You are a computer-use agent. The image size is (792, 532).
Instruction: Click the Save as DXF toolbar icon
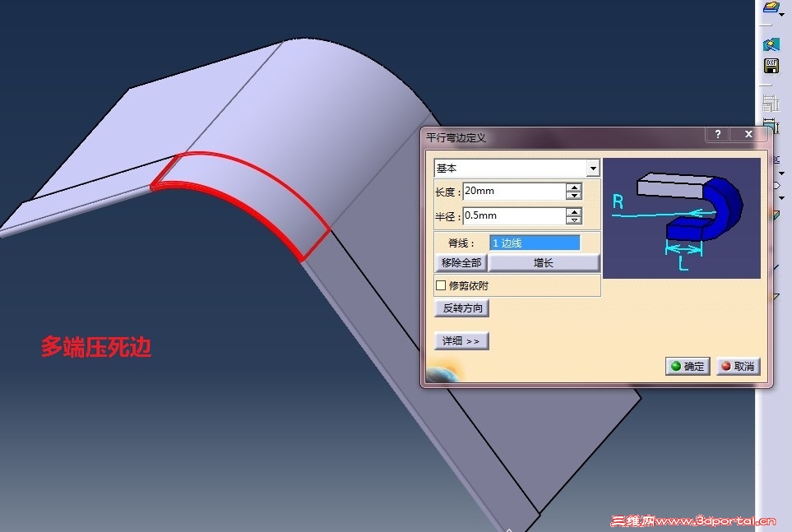pyautogui.click(x=771, y=66)
